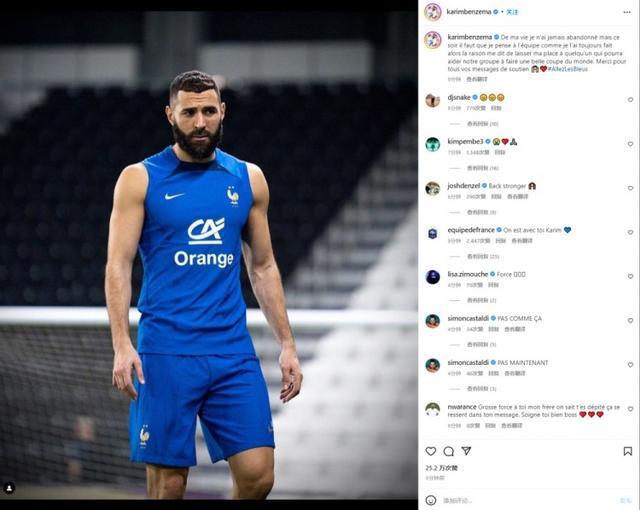Like djsnake's comment
Image resolution: width=640 pixels, height=510 pixels.
pyautogui.click(x=630, y=100)
